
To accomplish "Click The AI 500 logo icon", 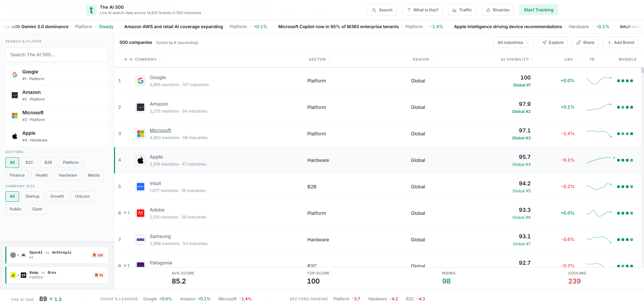I will [91, 10].
